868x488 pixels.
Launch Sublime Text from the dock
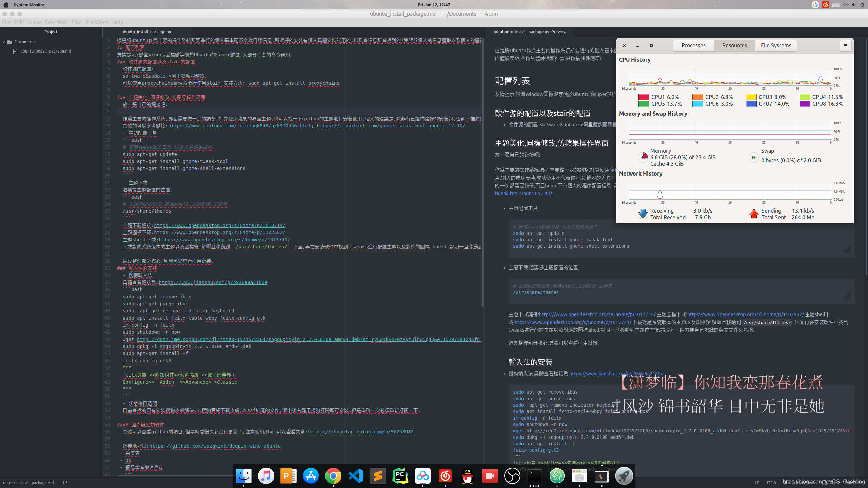(378, 476)
